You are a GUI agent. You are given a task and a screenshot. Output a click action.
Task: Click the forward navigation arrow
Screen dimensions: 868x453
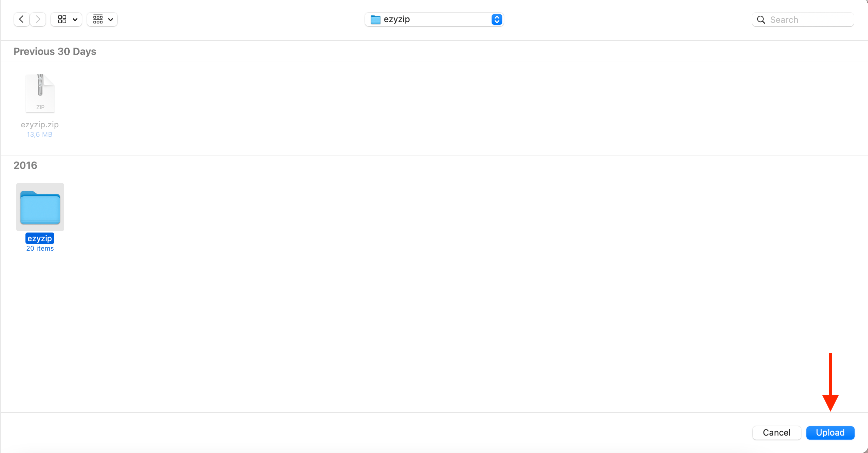[x=38, y=19]
